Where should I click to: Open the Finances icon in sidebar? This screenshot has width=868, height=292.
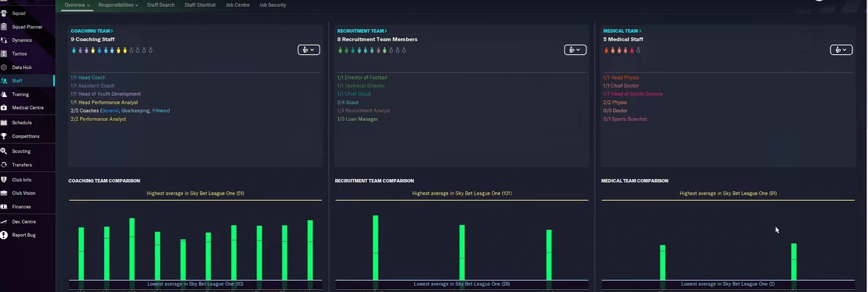coord(4,207)
